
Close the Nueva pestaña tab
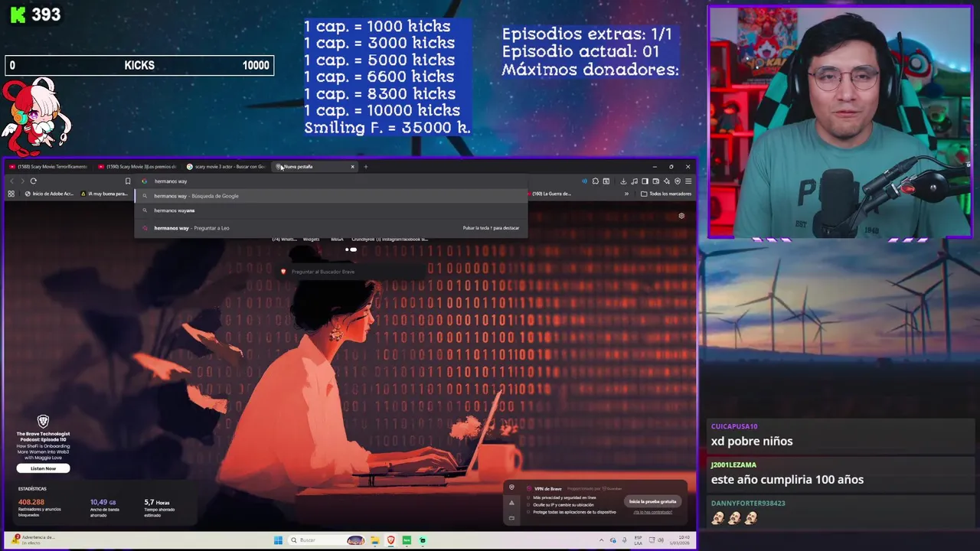point(352,166)
